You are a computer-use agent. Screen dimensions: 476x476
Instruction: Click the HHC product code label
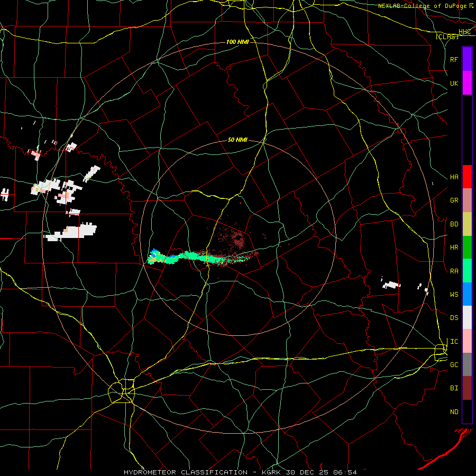point(464,32)
